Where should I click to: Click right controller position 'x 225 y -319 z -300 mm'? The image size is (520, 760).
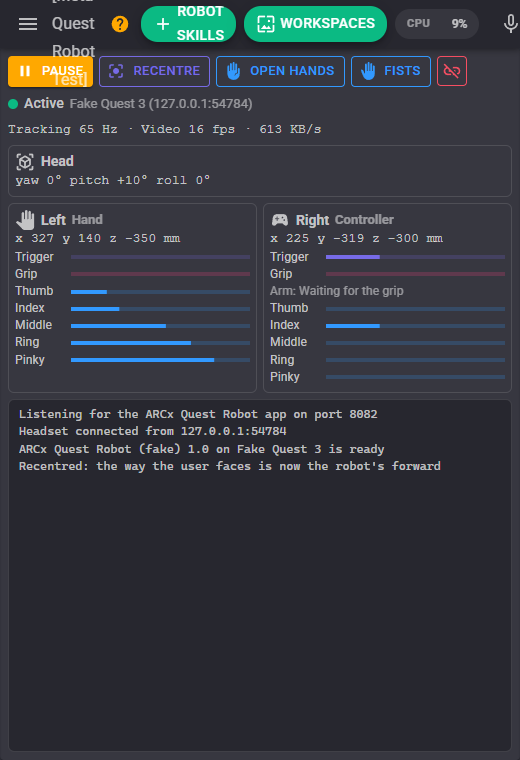356,238
